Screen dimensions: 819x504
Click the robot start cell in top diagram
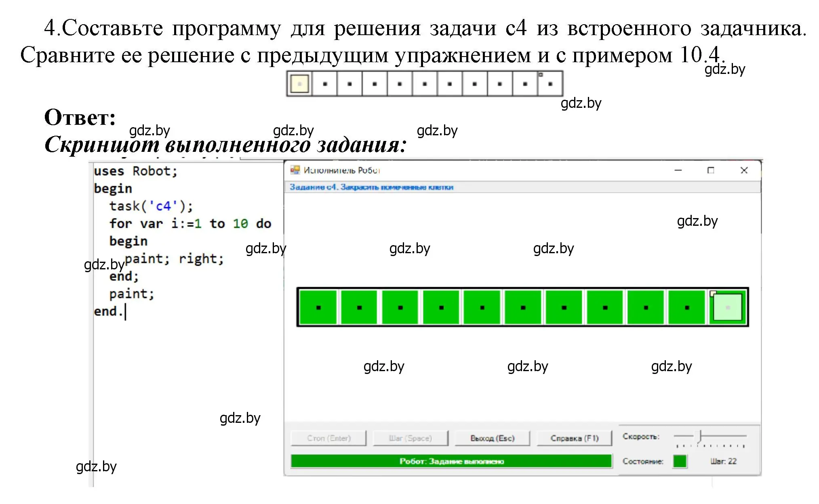299,84
